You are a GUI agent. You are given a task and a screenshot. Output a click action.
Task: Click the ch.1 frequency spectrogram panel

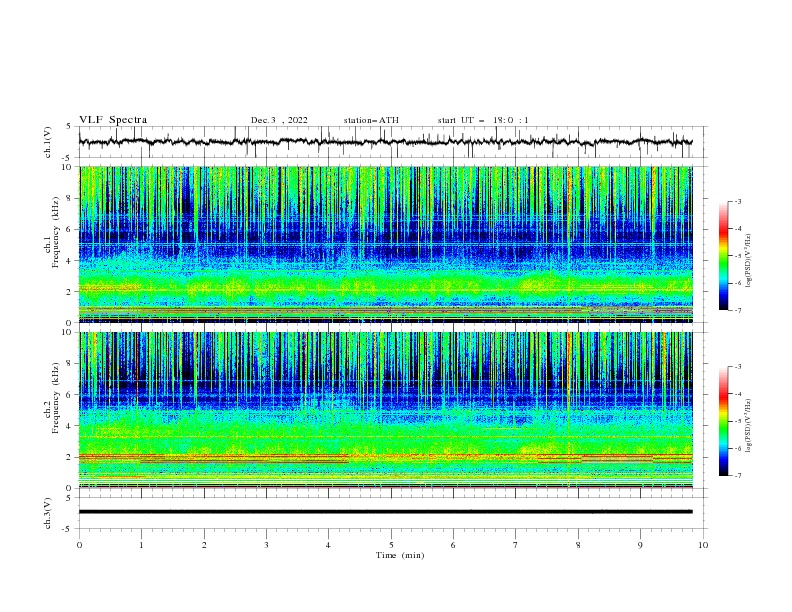[386, 244]
